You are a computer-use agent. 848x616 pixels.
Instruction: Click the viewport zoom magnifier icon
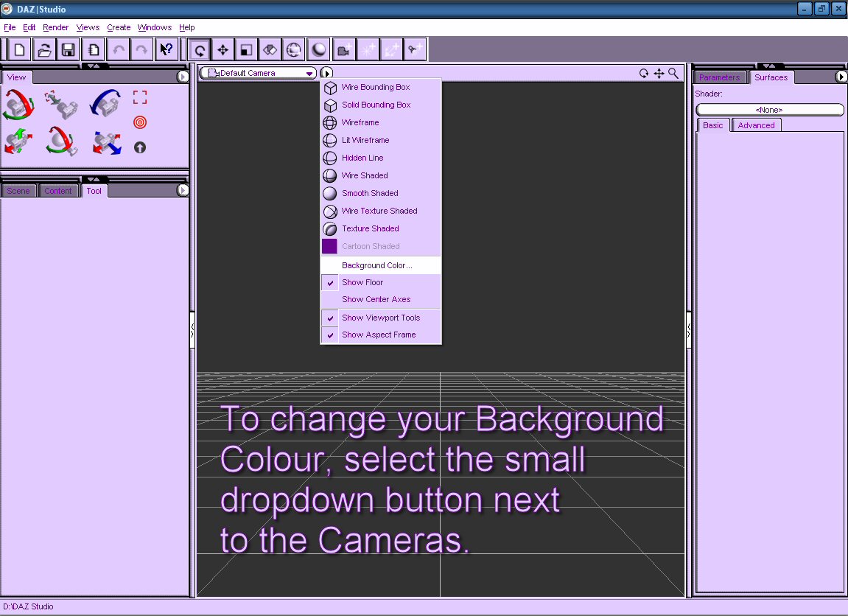click(x=673, y=73)
